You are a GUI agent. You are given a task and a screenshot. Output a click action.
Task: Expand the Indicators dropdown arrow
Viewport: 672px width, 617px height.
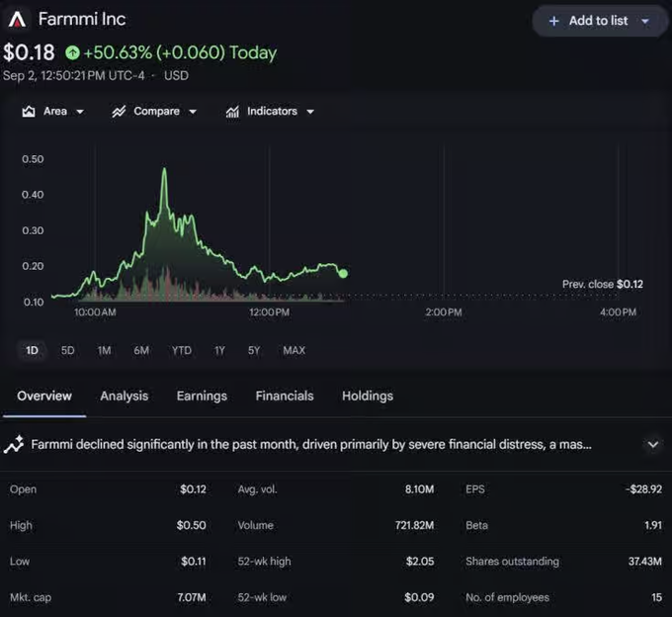coord(310,112)
